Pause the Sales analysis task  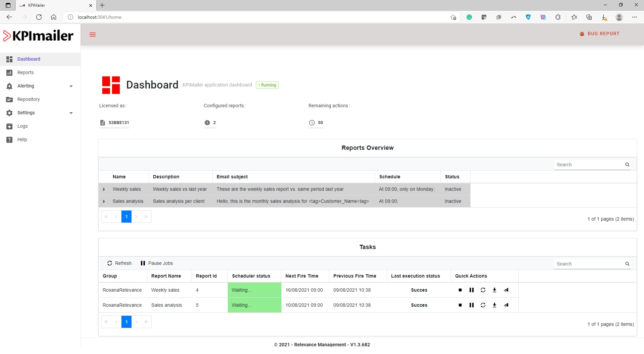[x=472, y=305]
